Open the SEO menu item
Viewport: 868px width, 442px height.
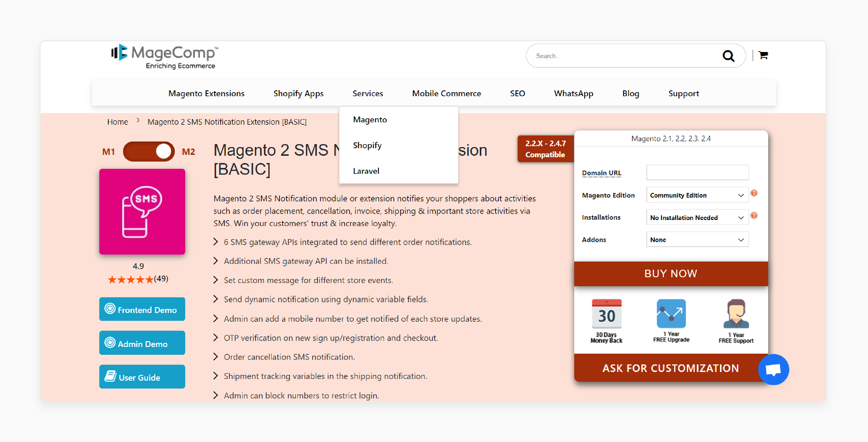517,94
